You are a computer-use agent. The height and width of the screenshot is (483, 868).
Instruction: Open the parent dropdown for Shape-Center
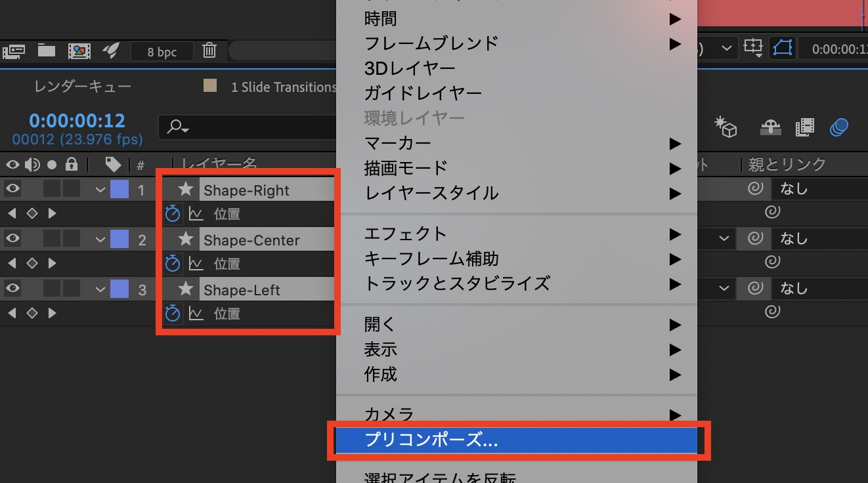819,239
